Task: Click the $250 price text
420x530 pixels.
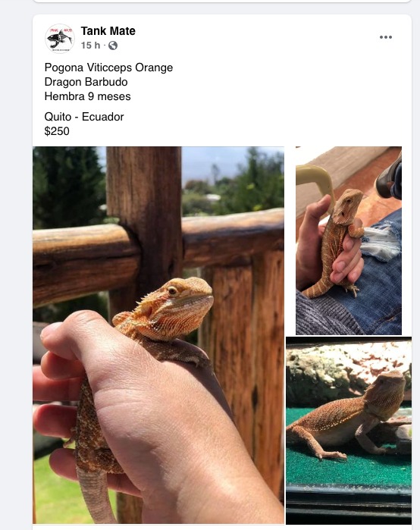Action: click(x=57, y=131)
